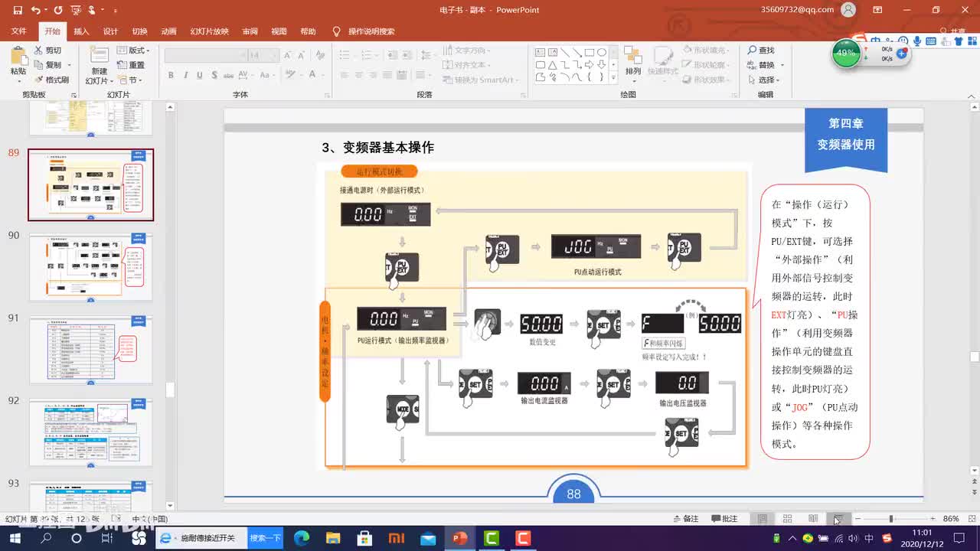Click the zoom slider handle
This screenshot has height=551, width=980.
coord(891,519)
